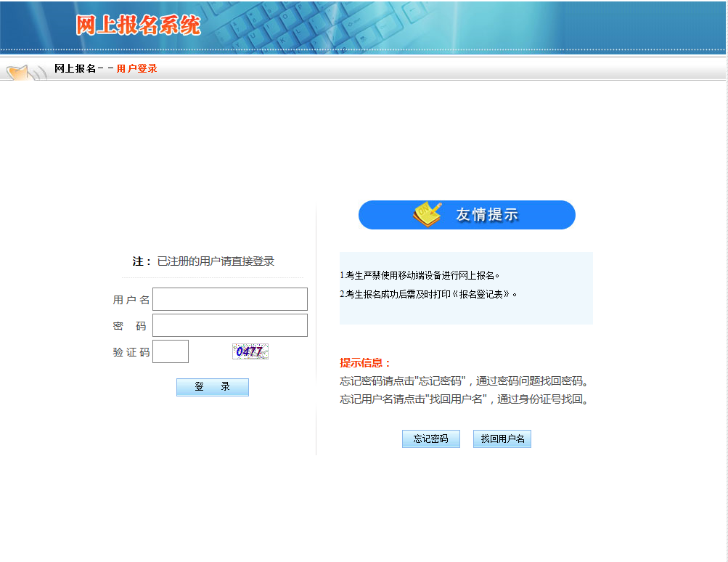Click the red 提示信息 heading
The height and width of the screenshot is (562, 728).
pos(365,363)
